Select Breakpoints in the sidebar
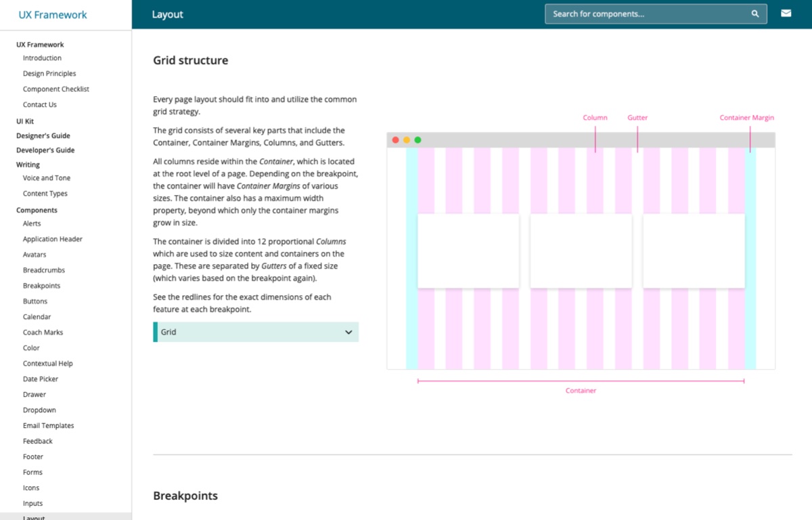Viewport: 812px width, 520px height. coord(41,286)
